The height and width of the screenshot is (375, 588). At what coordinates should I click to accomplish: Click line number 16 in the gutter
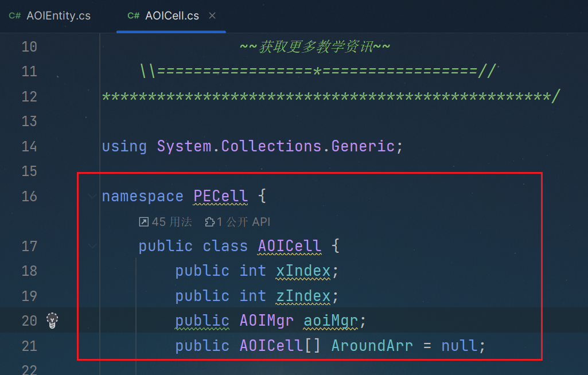29,196
